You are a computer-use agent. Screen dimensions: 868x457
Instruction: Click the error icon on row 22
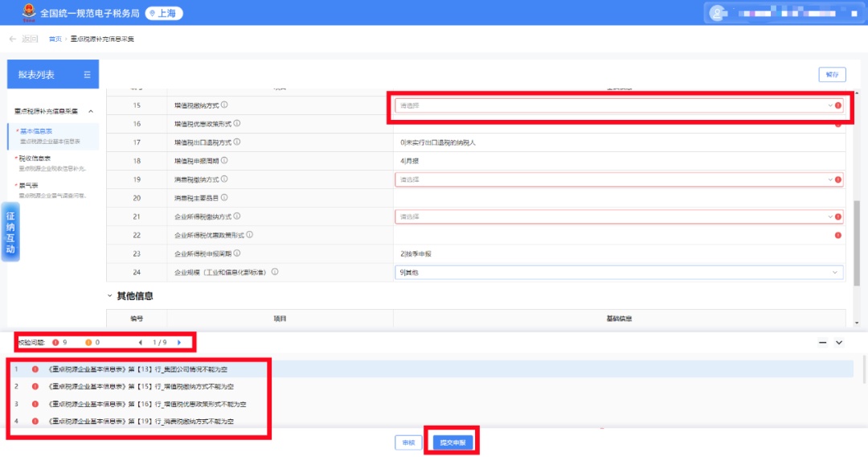[838, 235]
